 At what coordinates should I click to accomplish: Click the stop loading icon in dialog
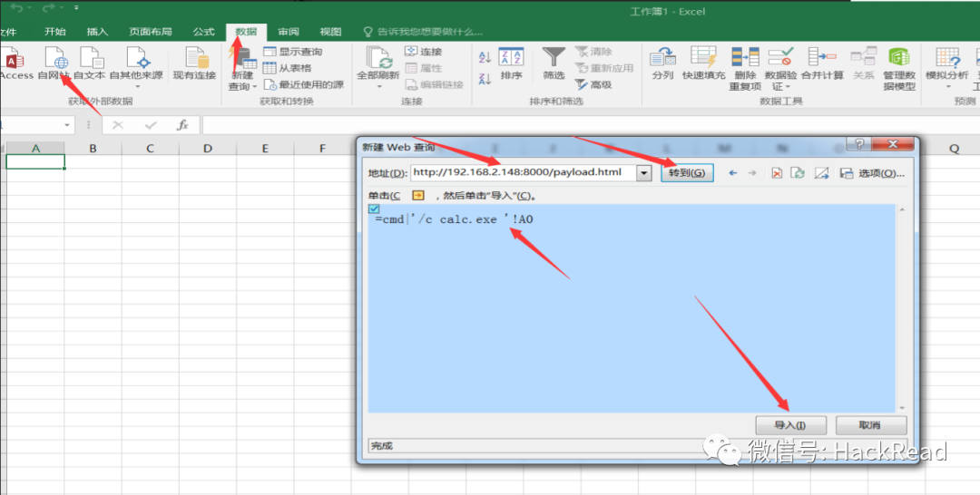pos(776,173)
